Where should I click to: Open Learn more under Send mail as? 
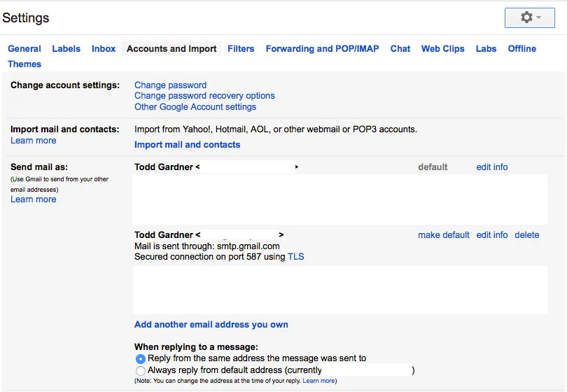[34, 199]
